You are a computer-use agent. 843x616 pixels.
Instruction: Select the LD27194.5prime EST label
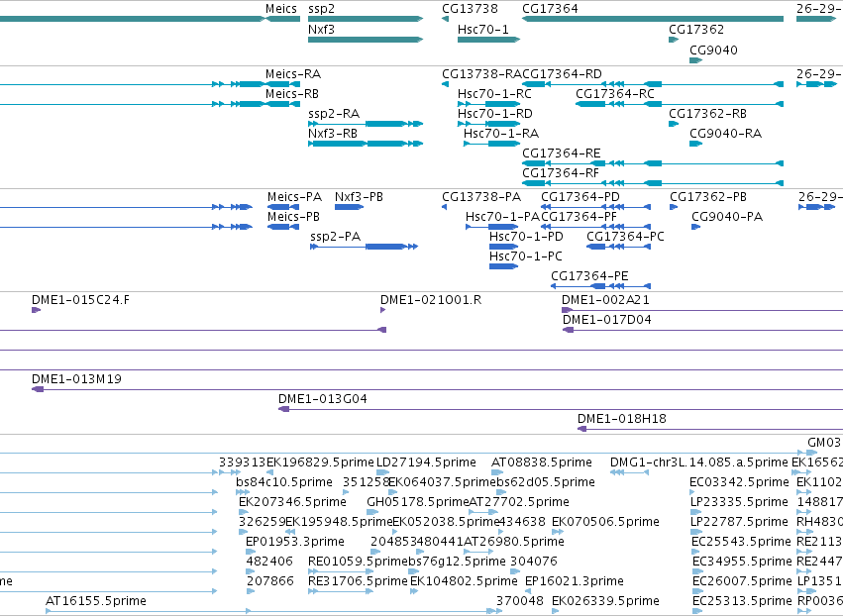pyautogui.click(x=426, y=462)
